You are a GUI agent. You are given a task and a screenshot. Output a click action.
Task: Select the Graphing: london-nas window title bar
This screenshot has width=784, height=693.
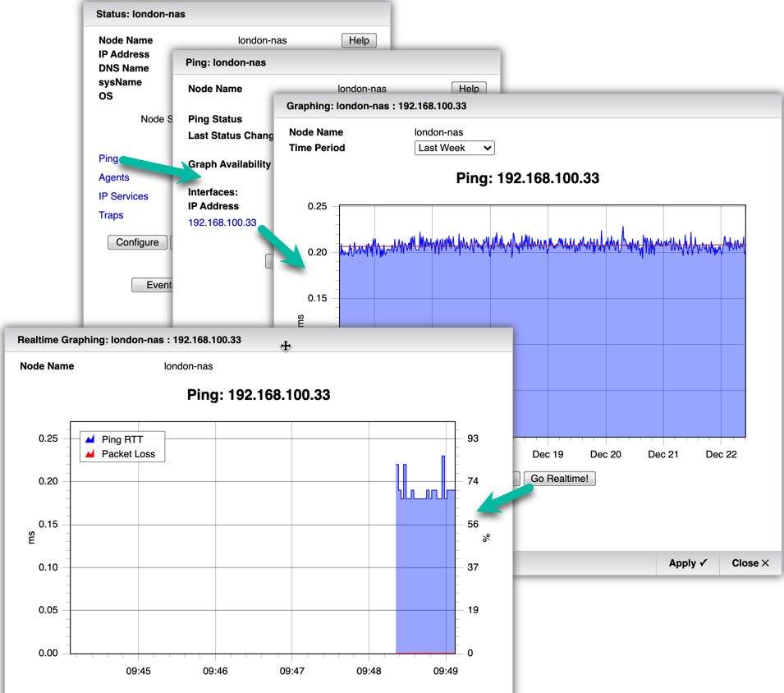(x=525, y=106)
